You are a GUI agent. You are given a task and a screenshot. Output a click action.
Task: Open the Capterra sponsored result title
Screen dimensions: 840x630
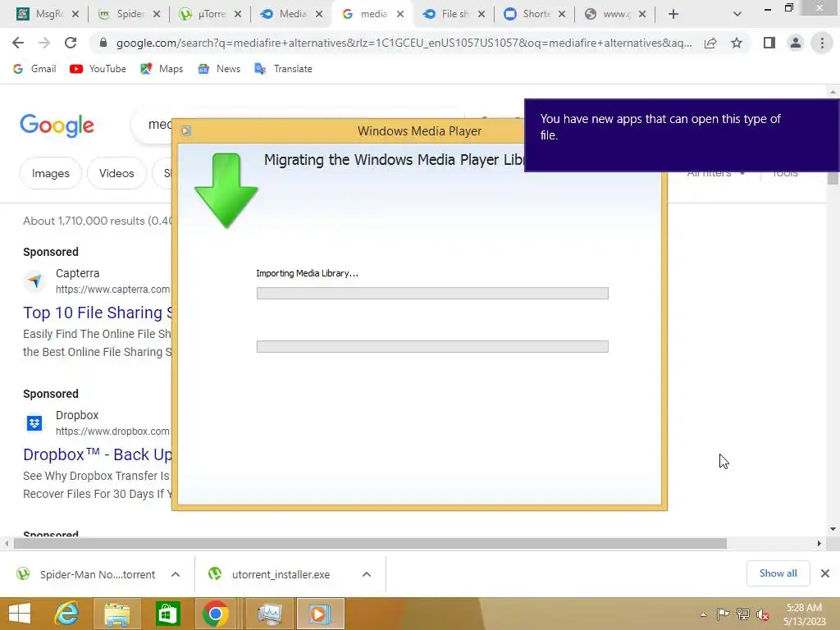click(98, 313)
